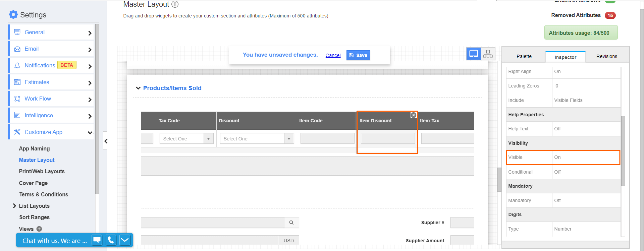Screen dimensions: 644x251
Task: Click the Cancel link
Action: pyautogui.click(x=333, y=55)
